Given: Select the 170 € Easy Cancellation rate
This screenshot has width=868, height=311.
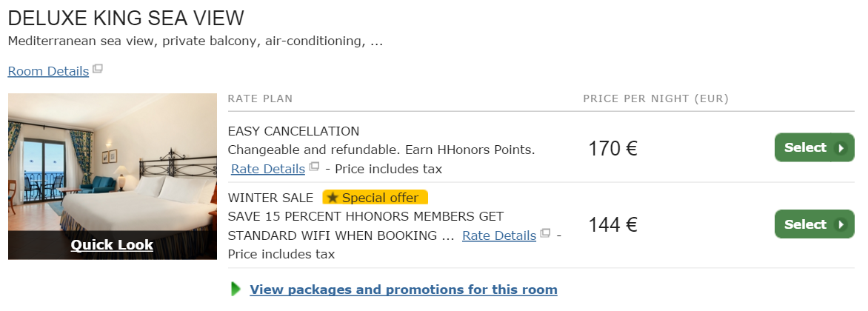Looking at the screenshot, I should coord(814,147).
